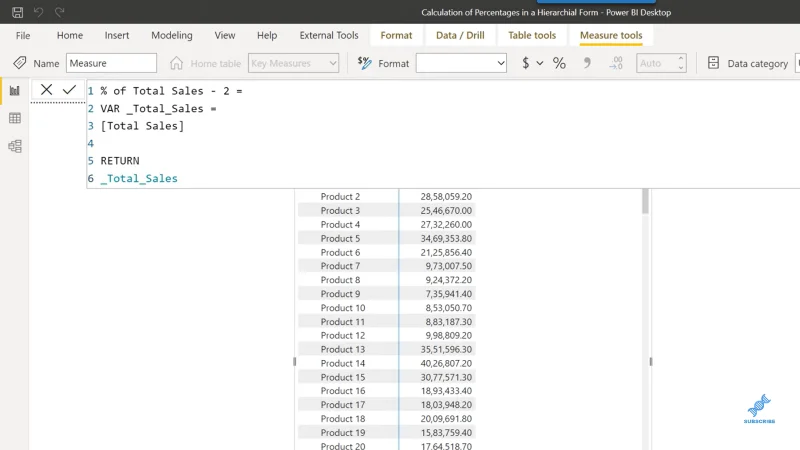Click formula line 'VAR _Total_Sales ='
Screen dimensions: 800x450
[158, 109]
